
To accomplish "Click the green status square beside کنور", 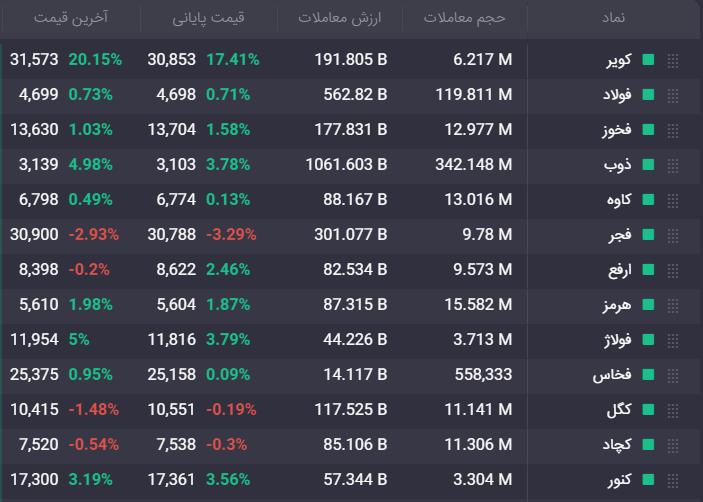I will coord(648,480).
